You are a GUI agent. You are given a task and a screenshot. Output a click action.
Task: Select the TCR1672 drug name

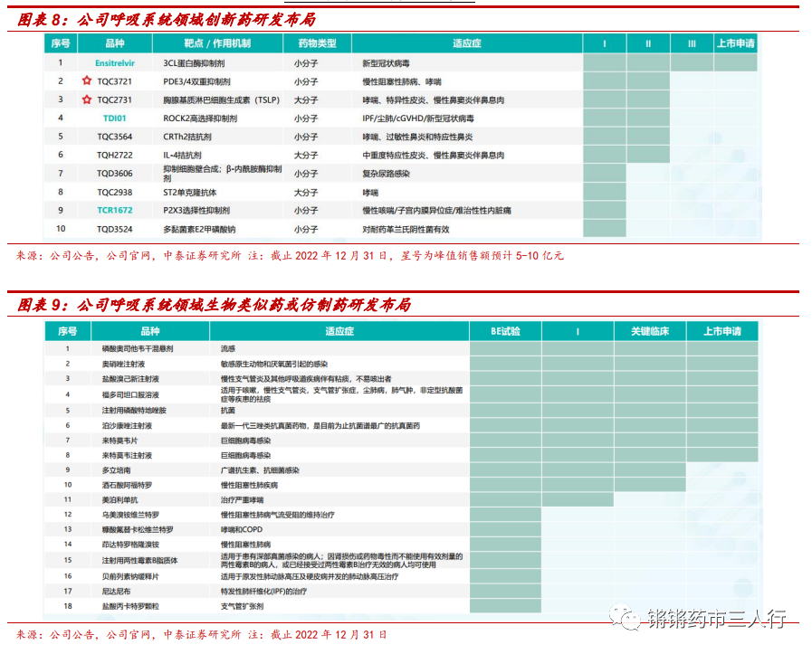point(115,210)
